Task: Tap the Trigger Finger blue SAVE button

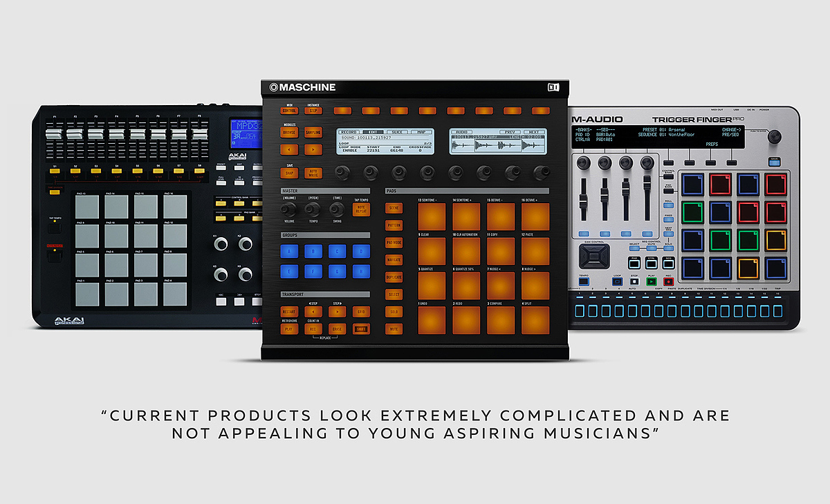Action: (774, 162)
